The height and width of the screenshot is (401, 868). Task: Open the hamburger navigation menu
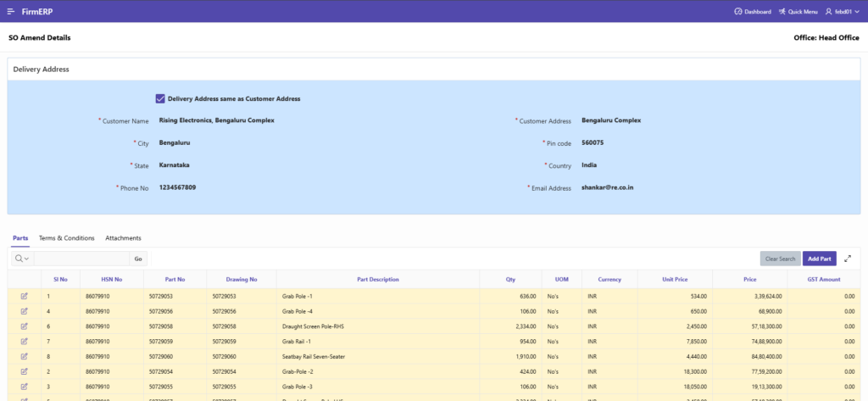11,12
